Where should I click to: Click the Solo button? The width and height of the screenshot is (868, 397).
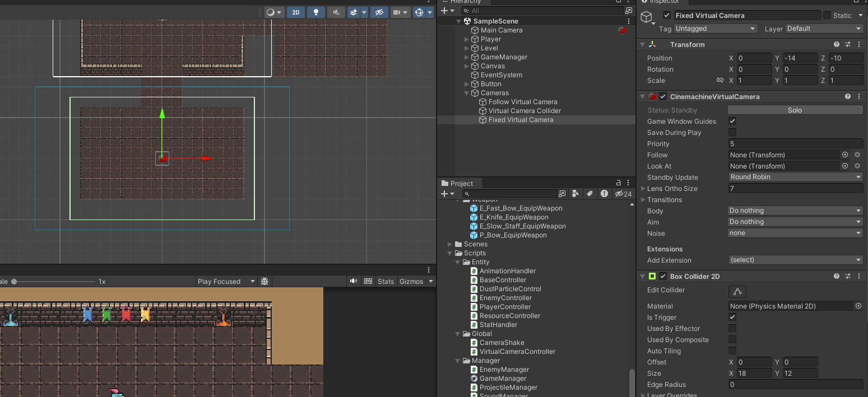click(795, 110)
